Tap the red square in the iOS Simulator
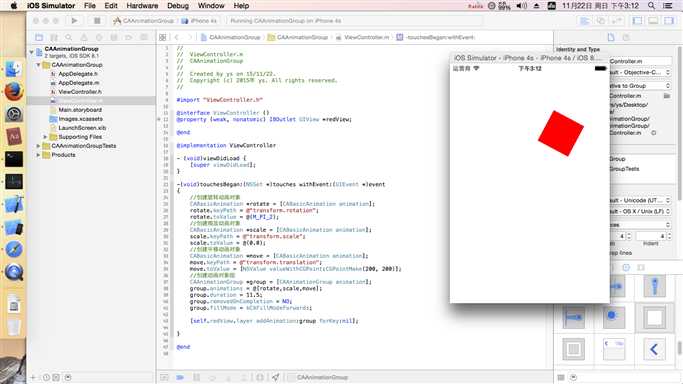683x384 pixels. click(x=561, y=133)
